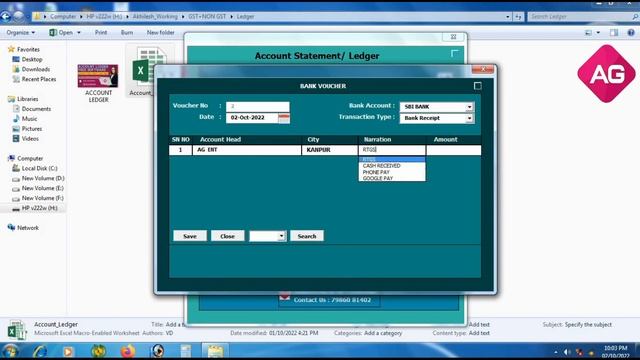Choose CASH RECEIVED from narration list
The width and height of the screenshot is (640, 360).
392,166
